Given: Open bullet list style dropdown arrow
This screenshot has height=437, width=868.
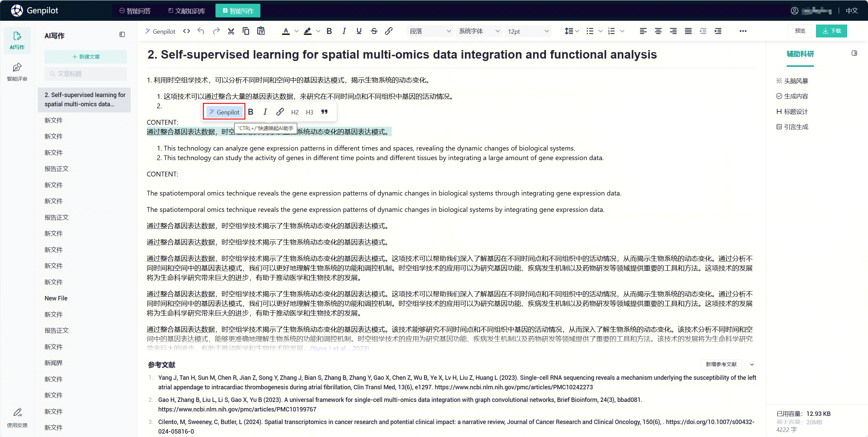Looking at the screenshot, I should pos(600,31).
